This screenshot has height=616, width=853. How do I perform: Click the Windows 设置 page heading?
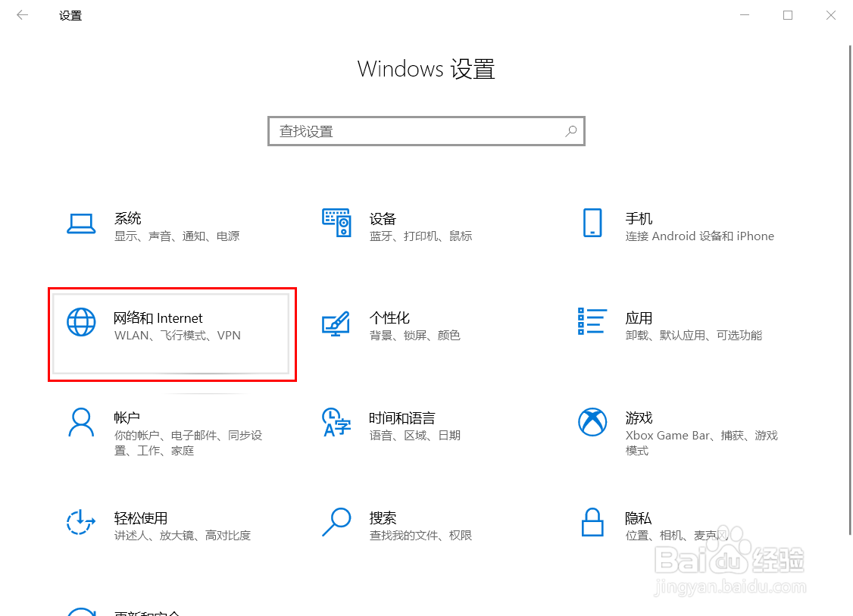coord(426,69)
